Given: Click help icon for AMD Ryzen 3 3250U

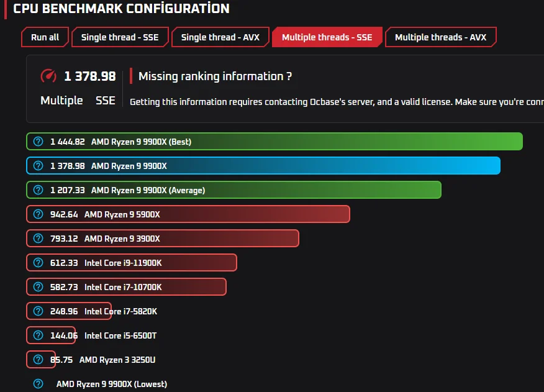Looking at the screenshot, I should click(38, 359).
